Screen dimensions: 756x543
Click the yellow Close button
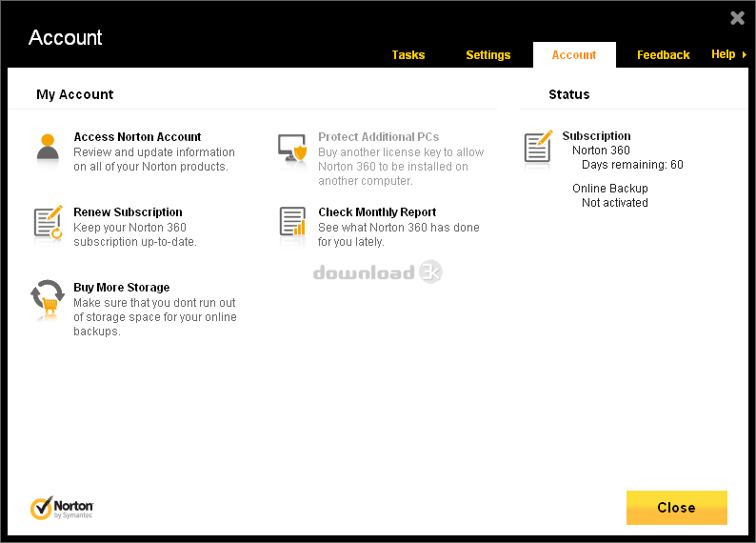[x=676, y=508]
